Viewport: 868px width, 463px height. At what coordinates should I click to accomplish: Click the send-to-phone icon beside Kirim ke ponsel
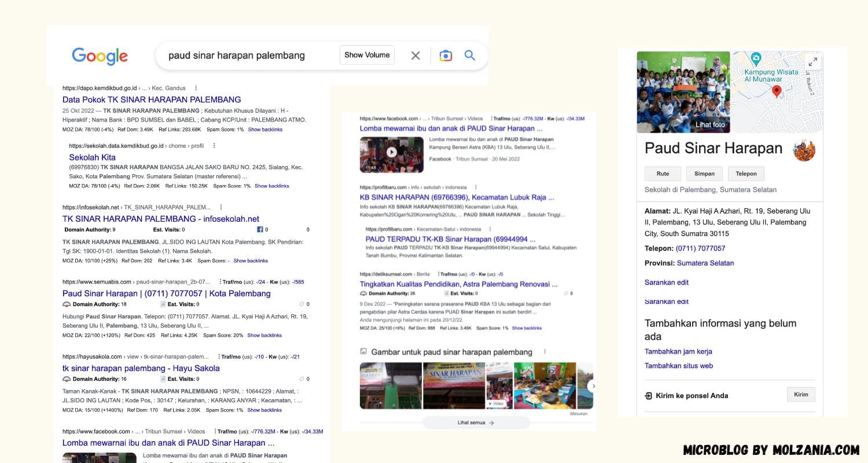pos(648,396)
